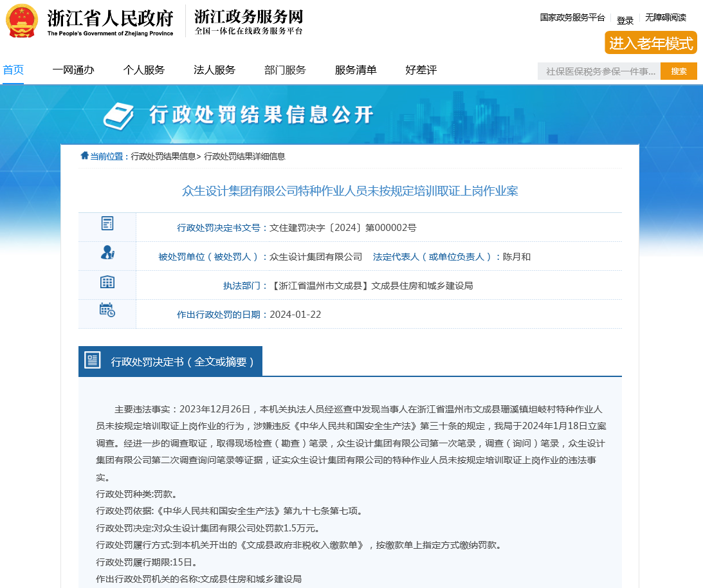Open the 好差评 page

[x=421, y=70]
